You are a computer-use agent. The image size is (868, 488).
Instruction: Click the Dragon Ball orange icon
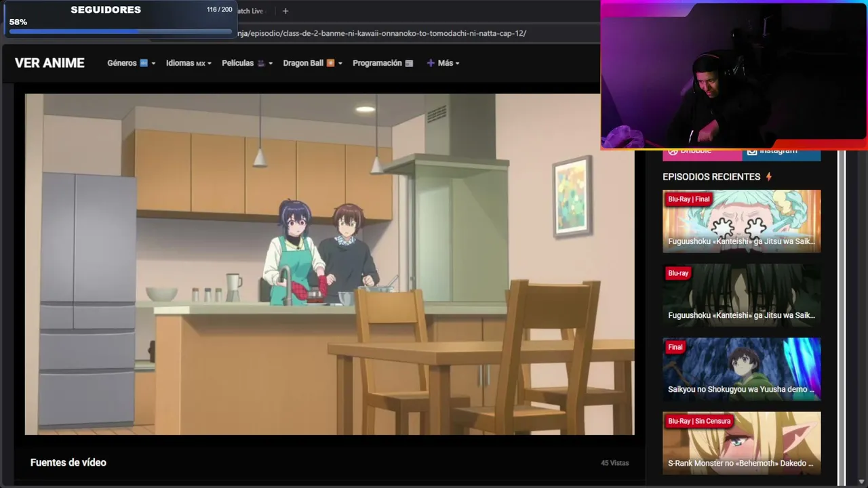point(330,63)
